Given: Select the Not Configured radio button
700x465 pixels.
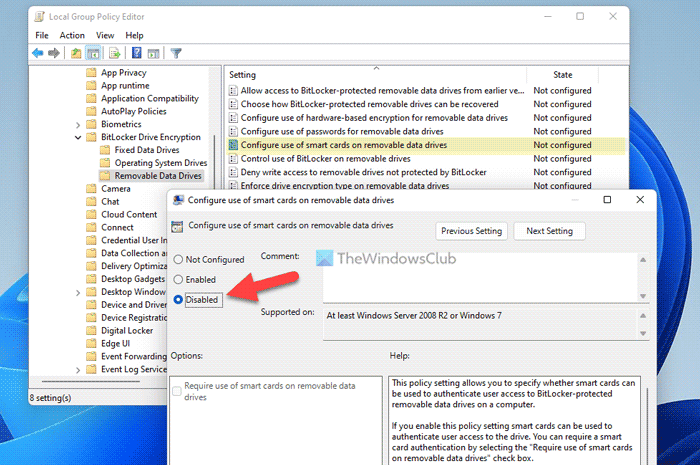Looking at the screenshot, I should (178, 259).
